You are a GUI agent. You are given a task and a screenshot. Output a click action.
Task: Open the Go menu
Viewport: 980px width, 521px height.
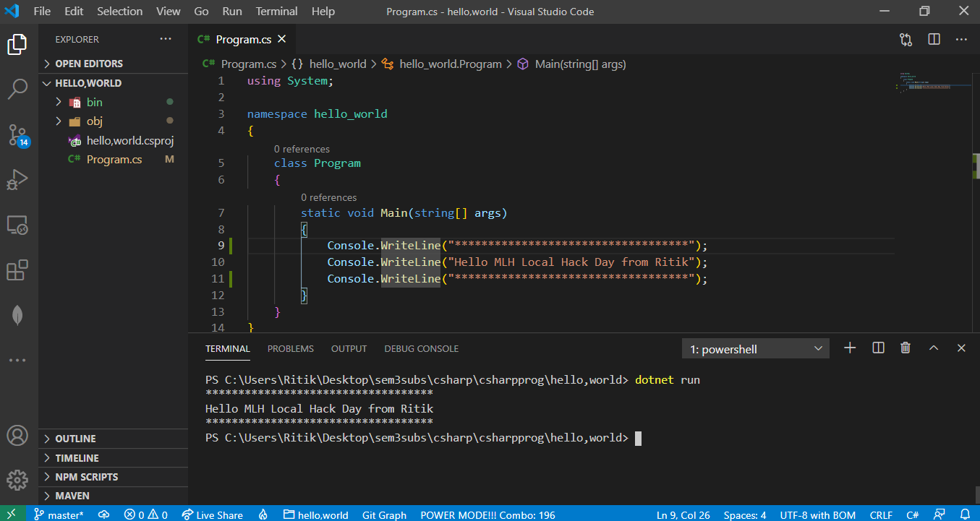pyautogui.click(x=202, y=12)
